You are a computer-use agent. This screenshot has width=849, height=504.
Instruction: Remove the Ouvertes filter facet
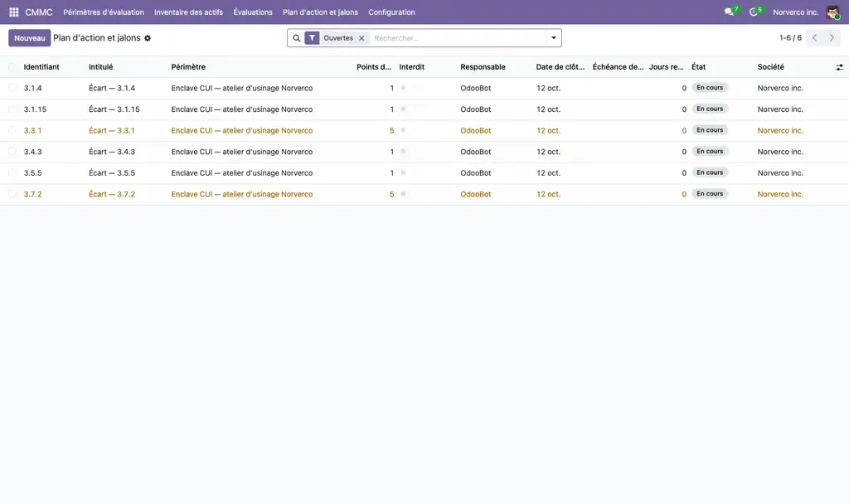pyautogui.click(x=361, y=38)
